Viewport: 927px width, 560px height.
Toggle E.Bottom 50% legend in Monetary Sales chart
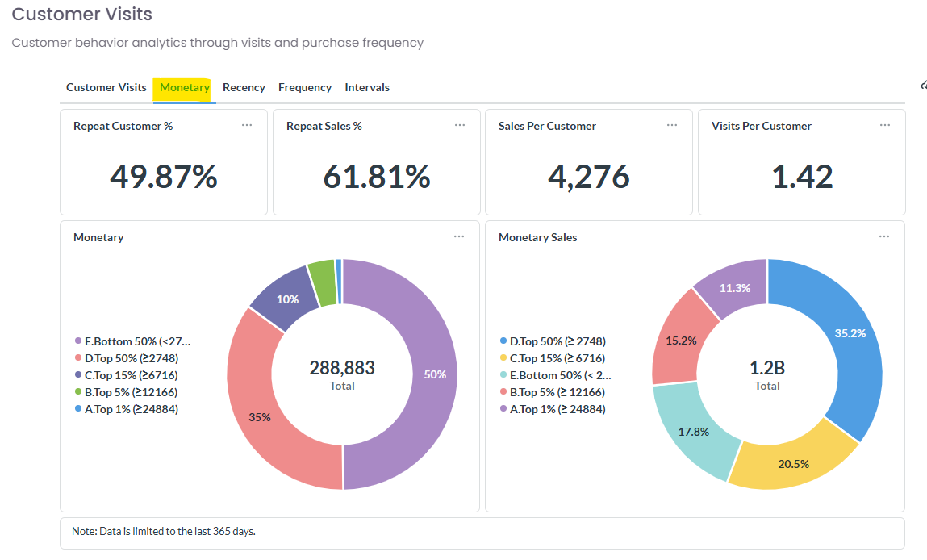(x=556, y=375)
